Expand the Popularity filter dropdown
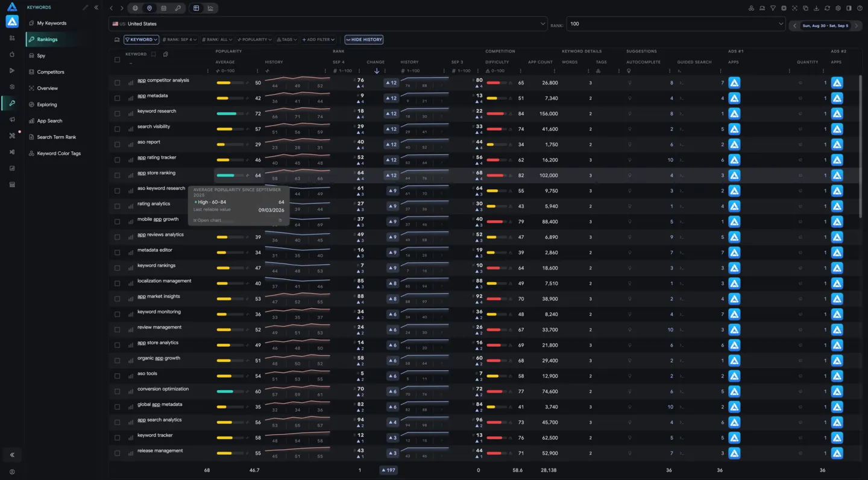This screenshot has height=480, width=868. pos(254,40)
